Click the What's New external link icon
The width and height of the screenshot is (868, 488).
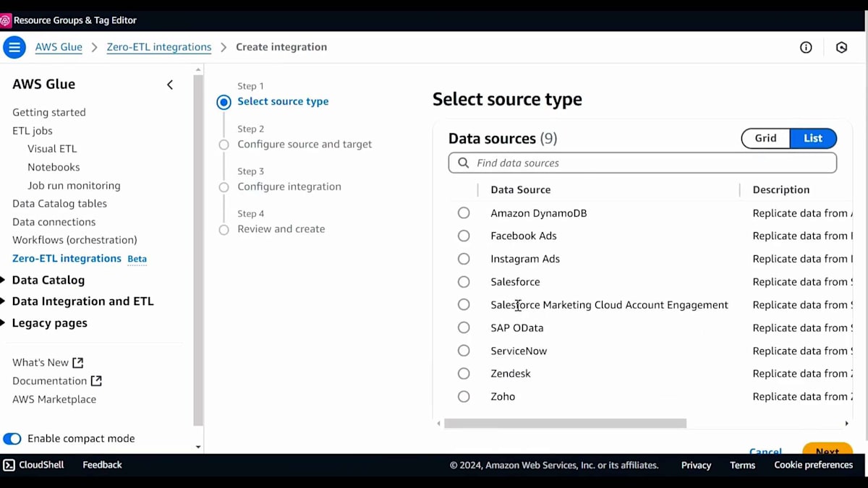point(78,363)
